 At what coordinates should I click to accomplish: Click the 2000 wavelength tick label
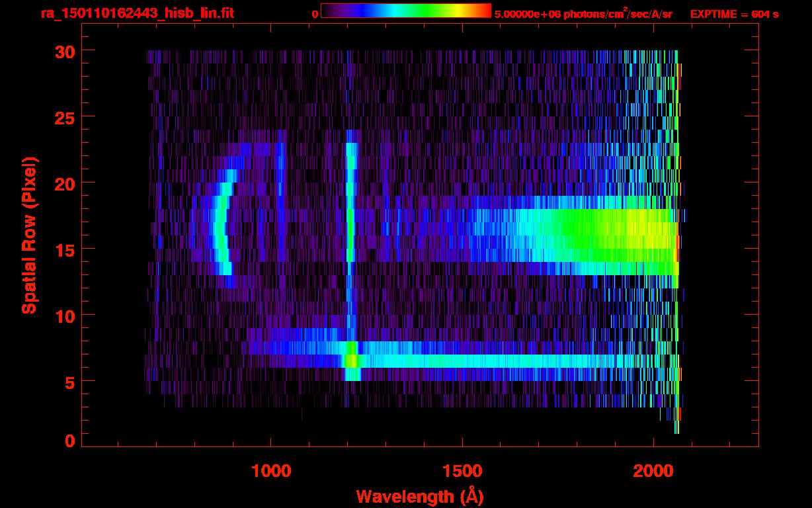pos(653,470)
